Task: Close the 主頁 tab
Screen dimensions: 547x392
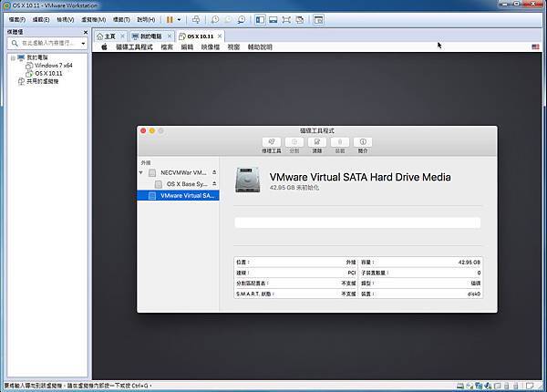Action: (x=122, y=36)
